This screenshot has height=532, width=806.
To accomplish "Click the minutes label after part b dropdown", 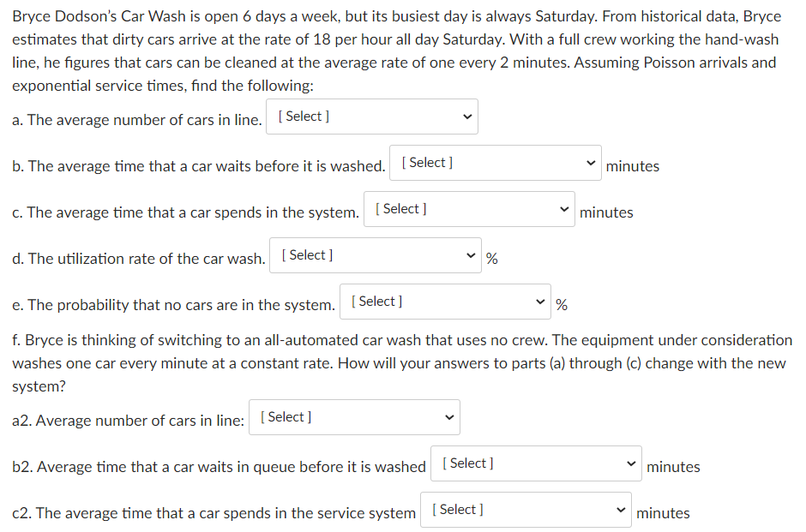I will click(x=633, y=166).
